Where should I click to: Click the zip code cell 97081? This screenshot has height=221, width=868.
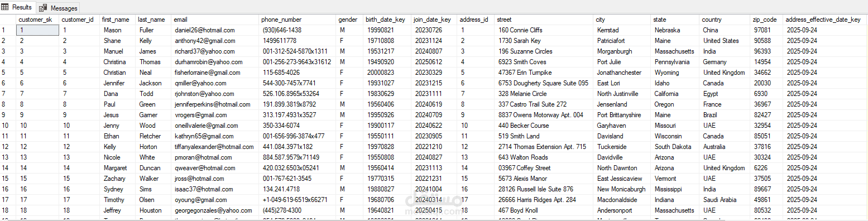click(766, 30)
